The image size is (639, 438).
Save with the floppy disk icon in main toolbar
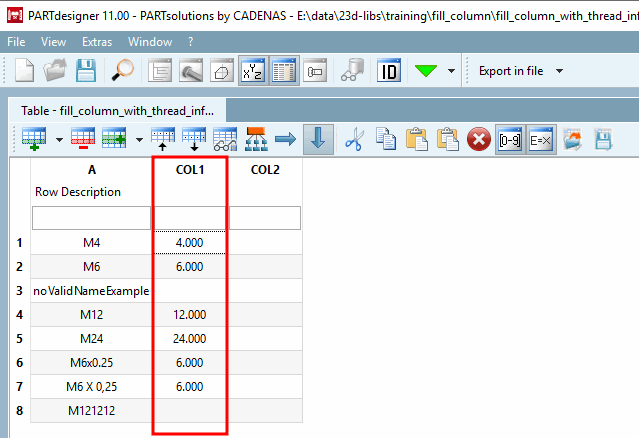click(86, 70)
